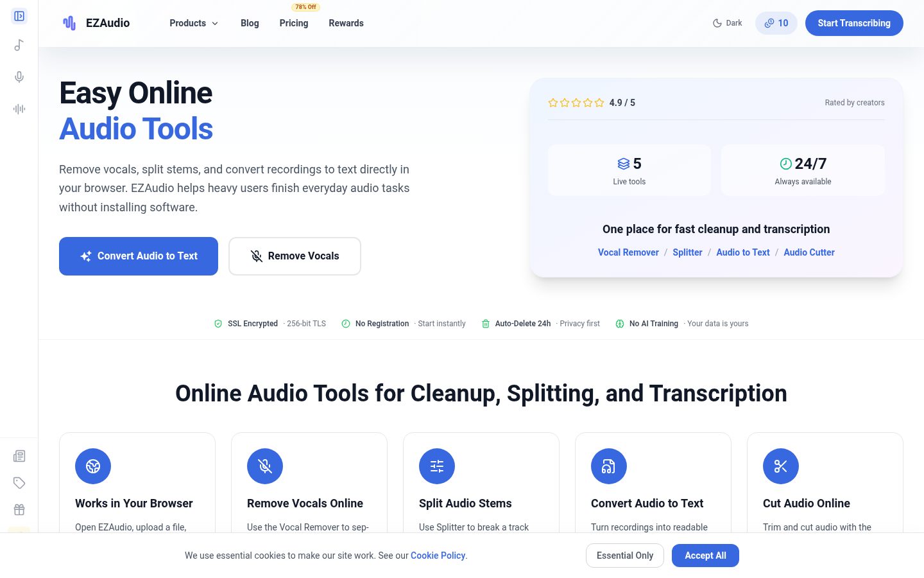The width and height of the screenshot is (924, 578).
Task: Click the Convert Audio to Text card heading
Action: pyautogui.click(x=647, y=504)
